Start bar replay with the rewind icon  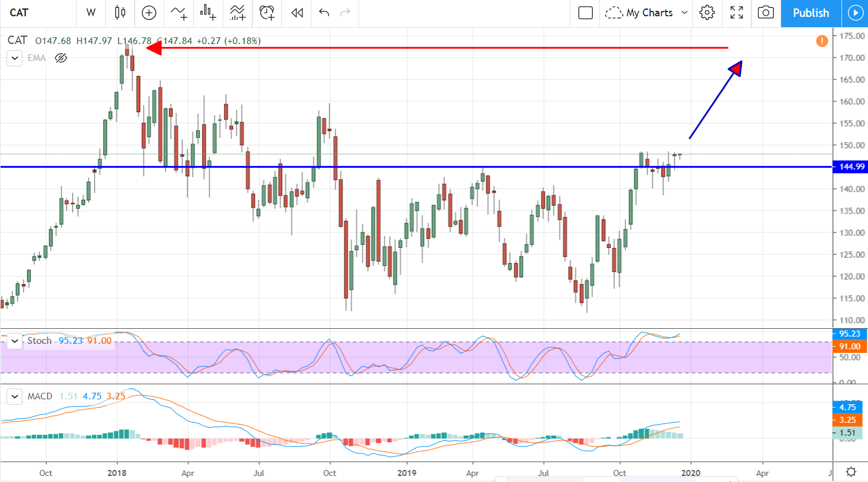pyautogui.click(x=296, y=13)
